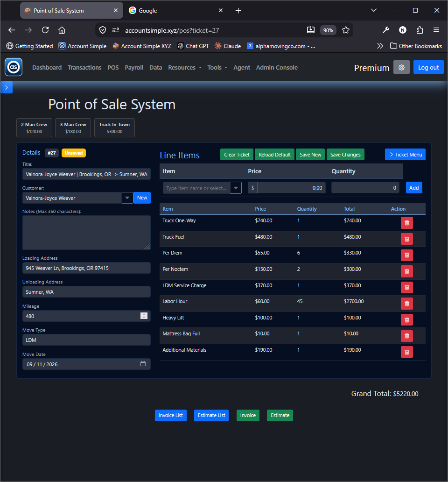
Task: Delete the Truck Fuel line item
Action: click(406, 239)
